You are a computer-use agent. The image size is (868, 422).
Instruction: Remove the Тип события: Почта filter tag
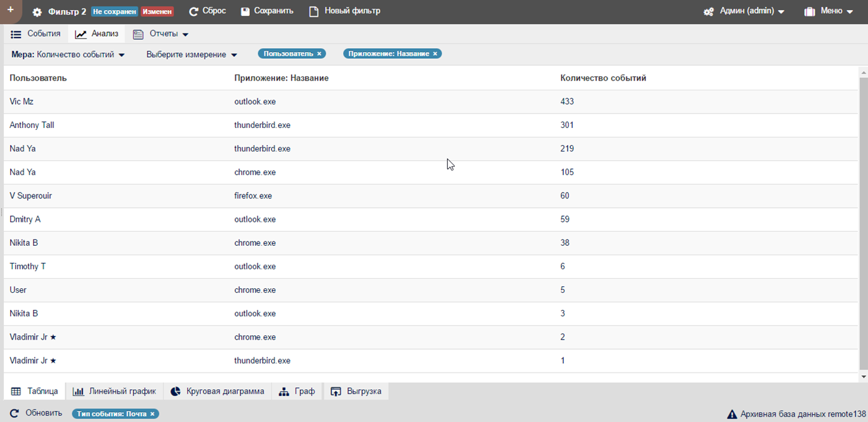pos(152,414)
